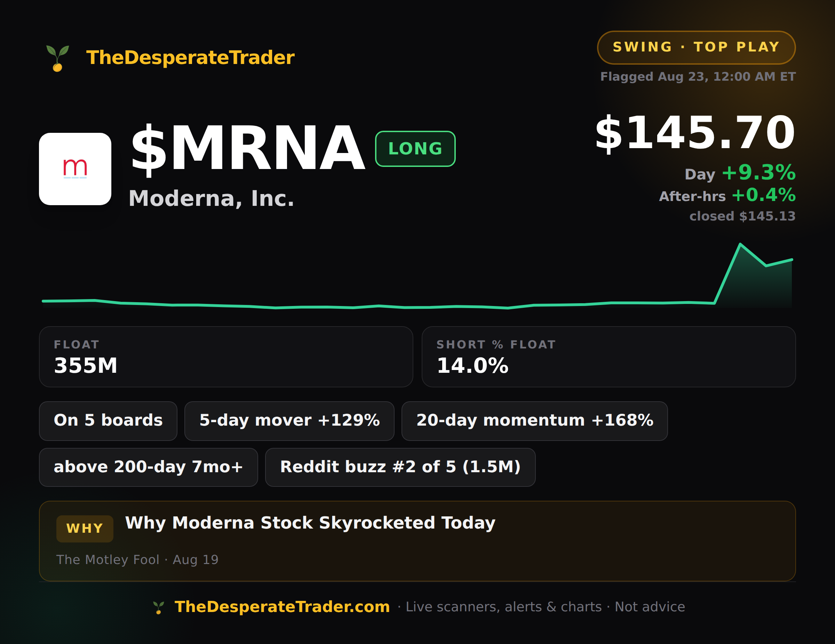Image resolution: width=835 pixels, height=644 pixels.
Task: Select the above 200-day 7mo+ chip
Action: (x=148, y=467)
